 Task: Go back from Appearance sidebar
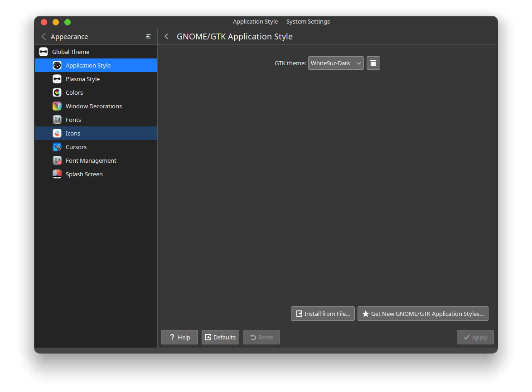pos(44,36)
